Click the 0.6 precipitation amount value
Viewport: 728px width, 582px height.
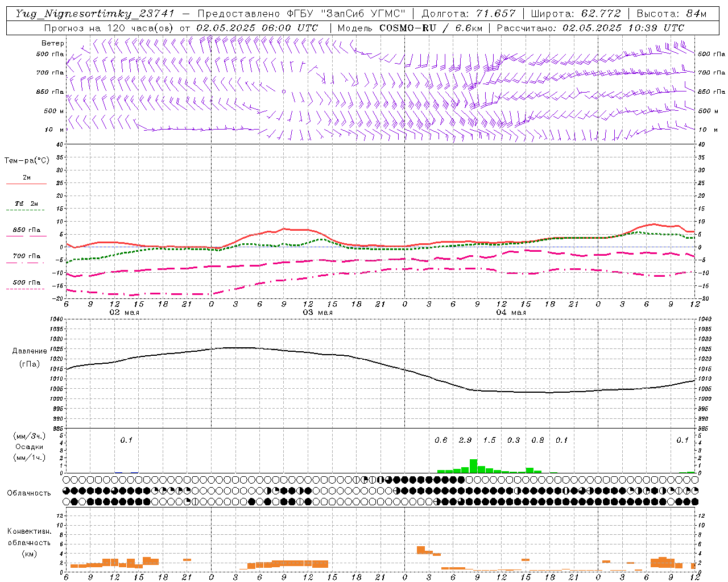tap(441, 440)
